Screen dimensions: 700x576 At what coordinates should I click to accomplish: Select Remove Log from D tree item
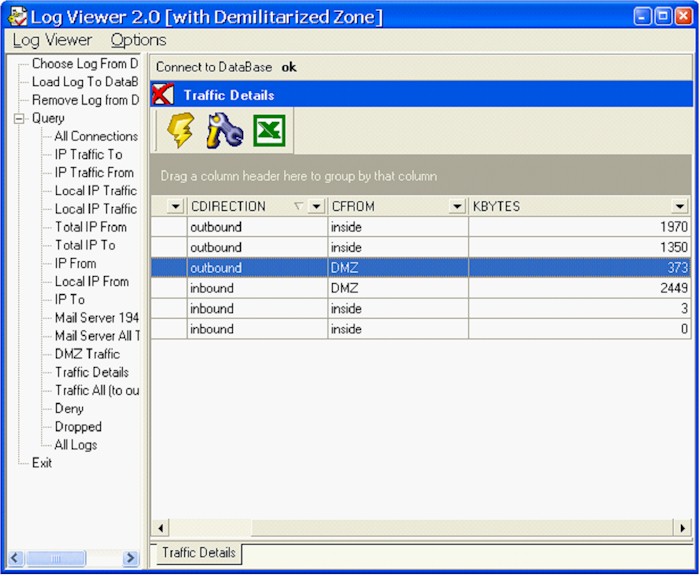85,100
